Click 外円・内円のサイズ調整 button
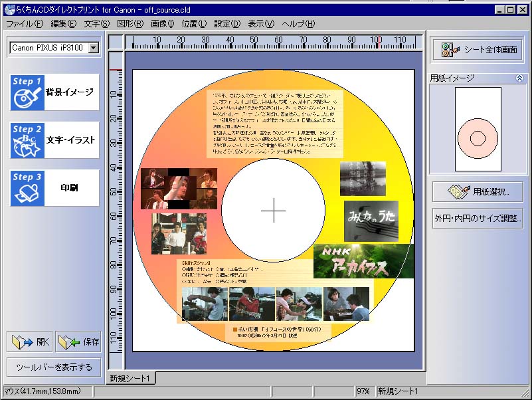Screen dimensions: 532x400 click(x=478, y=219)
